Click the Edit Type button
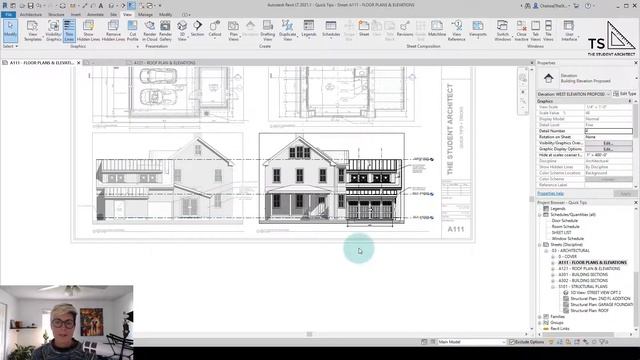 point(625,94)
